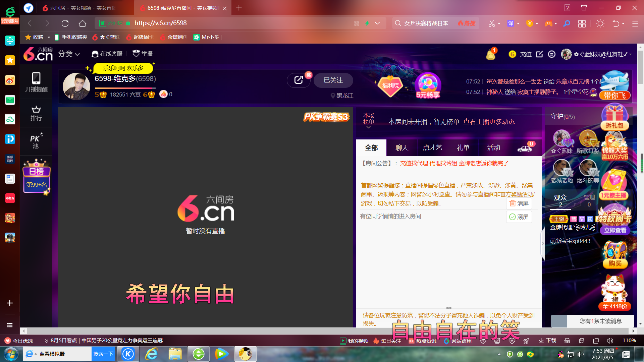Collapse the right guardian panel arrow
Image resolution: width=644 pixels, height=362 pixels.
click(543, 243)
